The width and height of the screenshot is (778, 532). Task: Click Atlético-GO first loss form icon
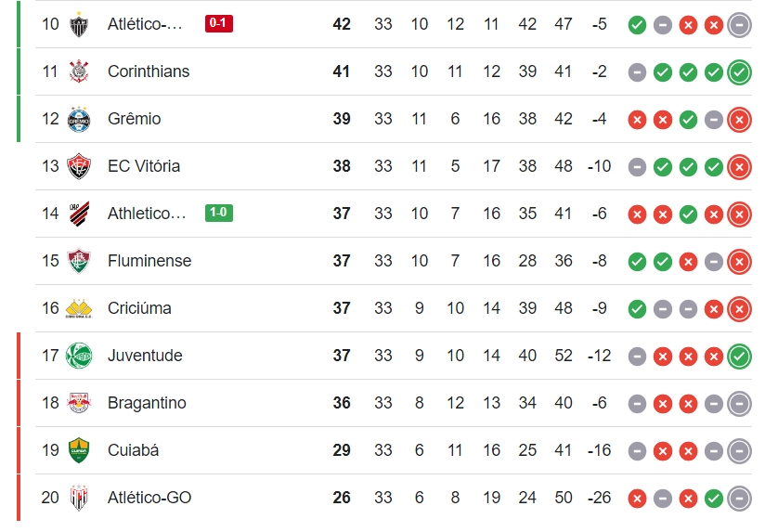(637, 499)
